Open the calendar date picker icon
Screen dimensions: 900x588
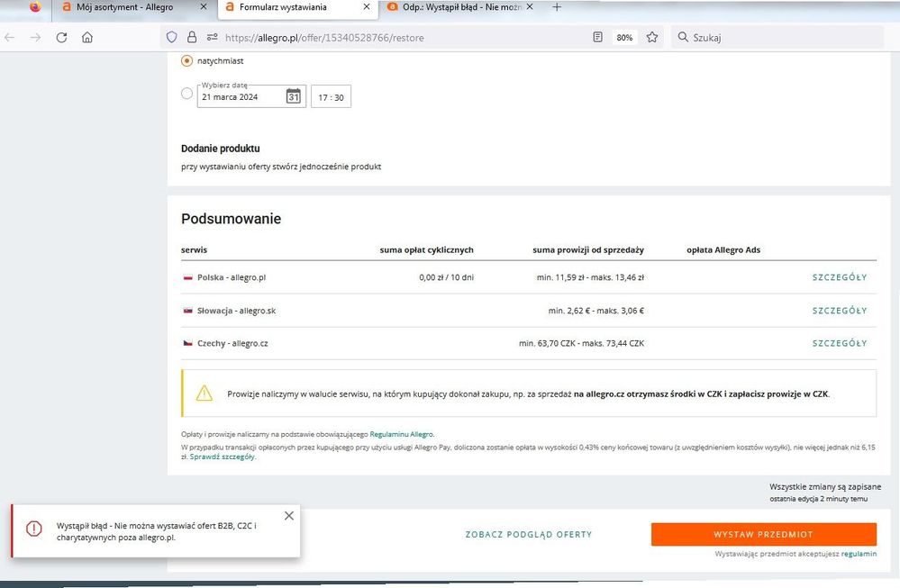pyautogui.click(x=294, y=95)
